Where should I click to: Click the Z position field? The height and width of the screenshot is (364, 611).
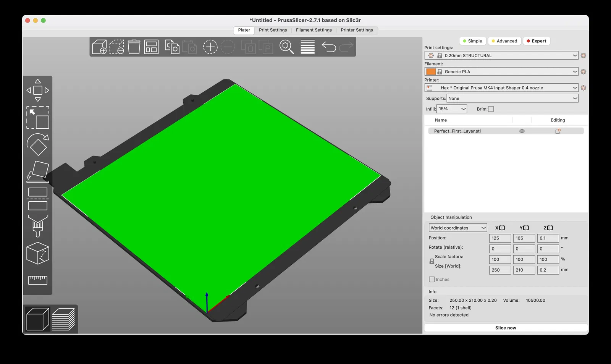point(548,238)
